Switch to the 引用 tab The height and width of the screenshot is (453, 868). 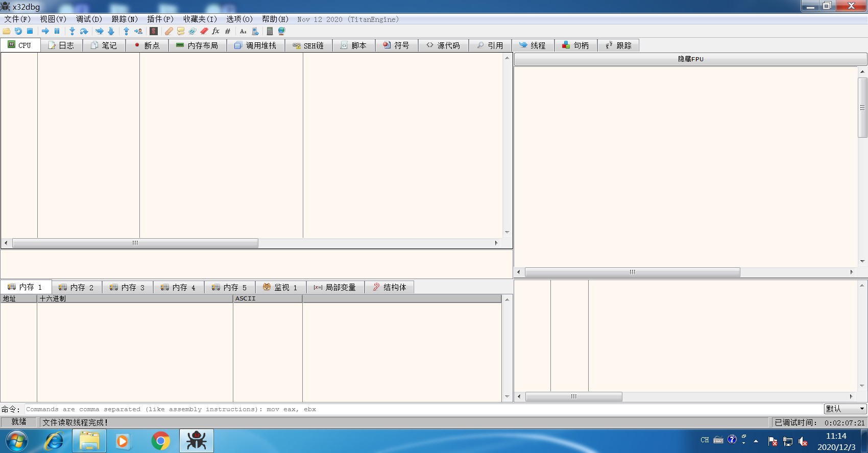click(x=490, y=45)
